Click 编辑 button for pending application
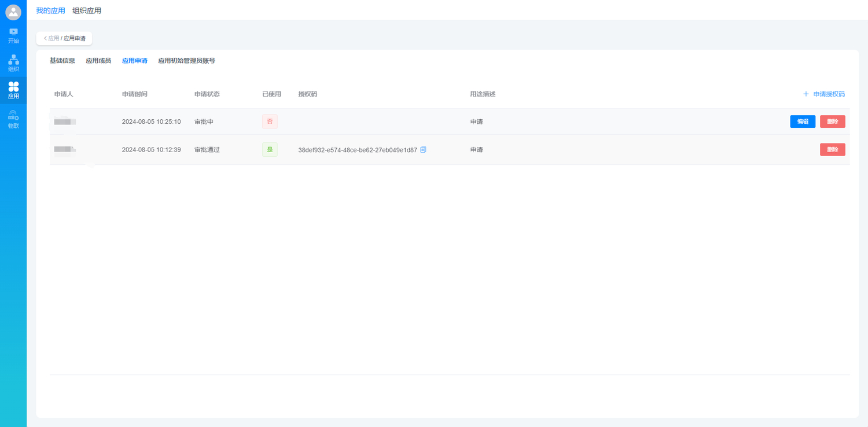Viewport: 868px width, 427px height. coord(803,122)
